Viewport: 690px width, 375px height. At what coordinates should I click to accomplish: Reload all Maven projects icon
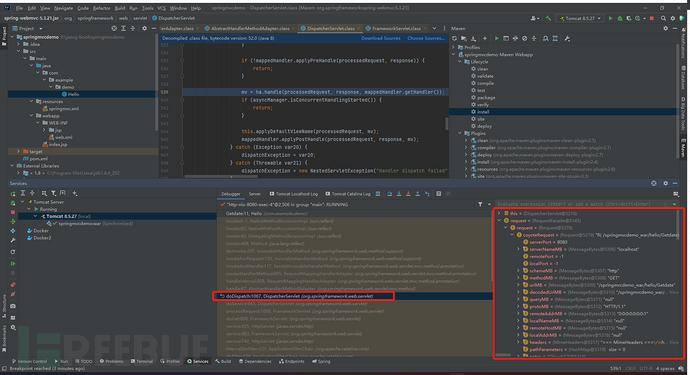(455, 39)
